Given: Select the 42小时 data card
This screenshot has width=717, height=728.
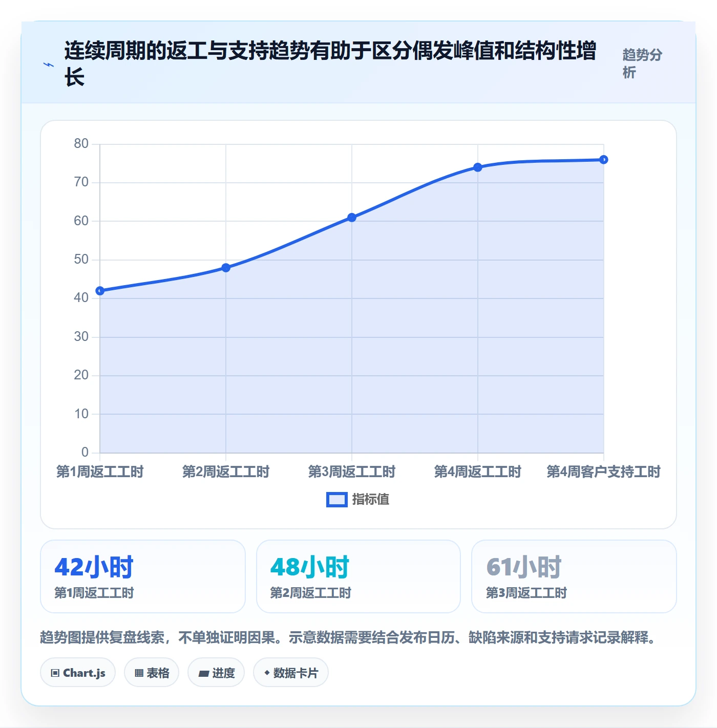Looking at the screenshot, I should (143, 576).
